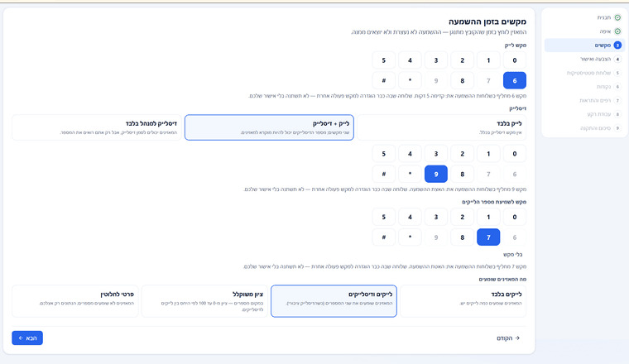Pick key 2 in מקש לשמיעת מספר הלייקים keypad
This screenshot has height=364, width=629.
click(462, 217)
